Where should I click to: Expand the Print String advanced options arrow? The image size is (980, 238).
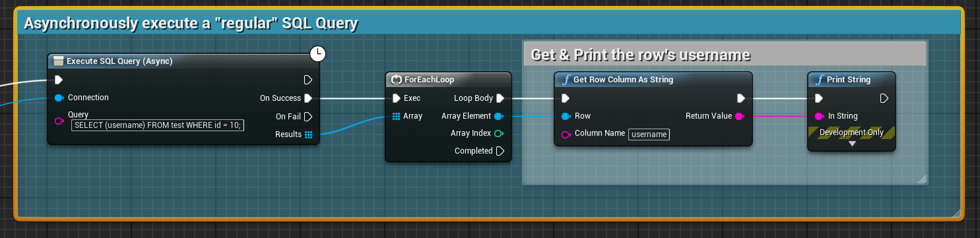852,144
